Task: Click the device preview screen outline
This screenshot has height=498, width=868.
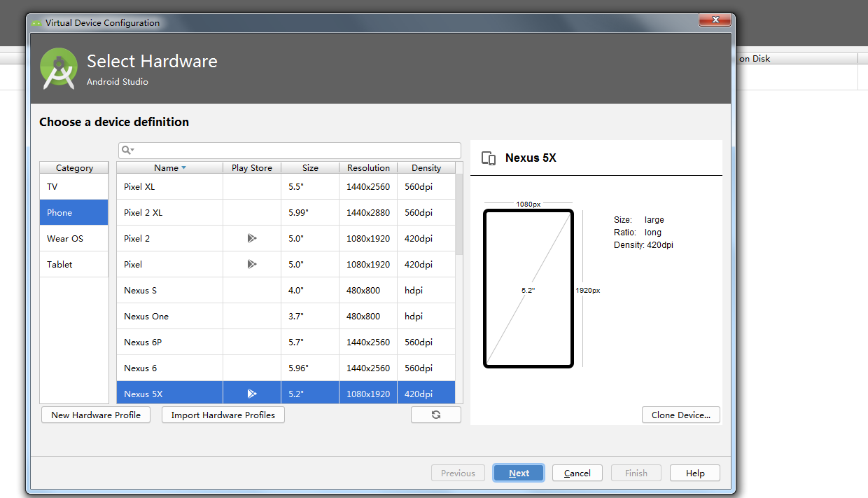Action: tap(528, 289)
